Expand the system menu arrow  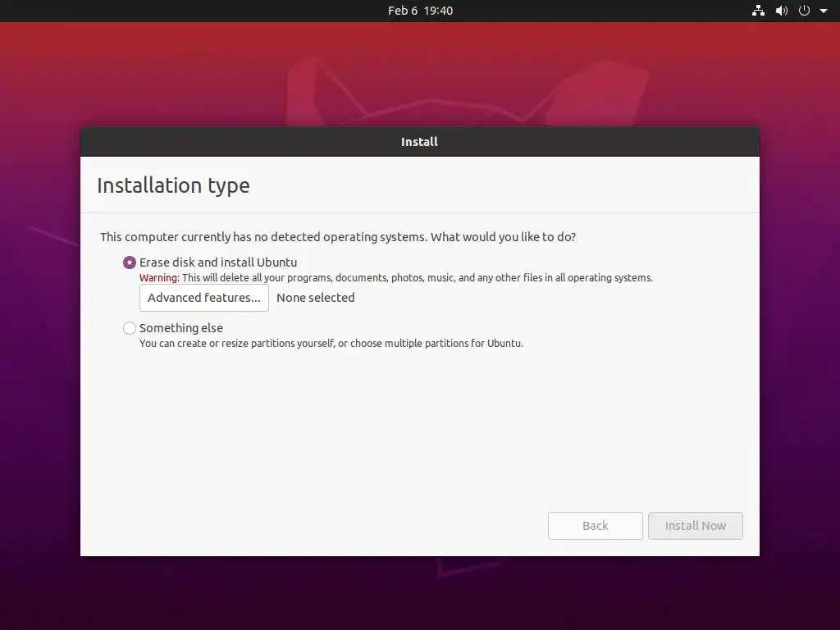(824, 11)
